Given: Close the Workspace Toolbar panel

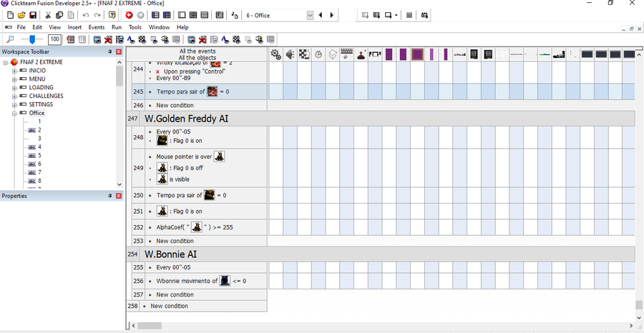Looking at the screenshot, I should coord(119,51).
